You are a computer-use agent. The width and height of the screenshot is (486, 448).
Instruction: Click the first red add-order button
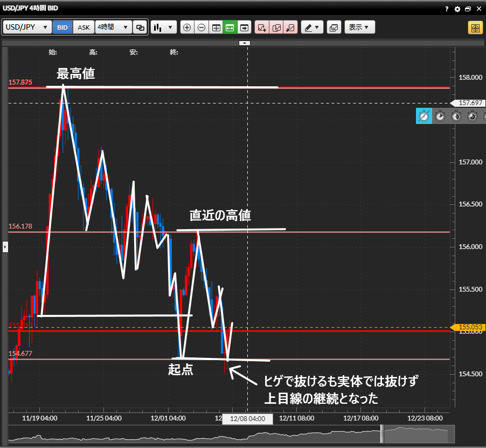coord(262,27)
